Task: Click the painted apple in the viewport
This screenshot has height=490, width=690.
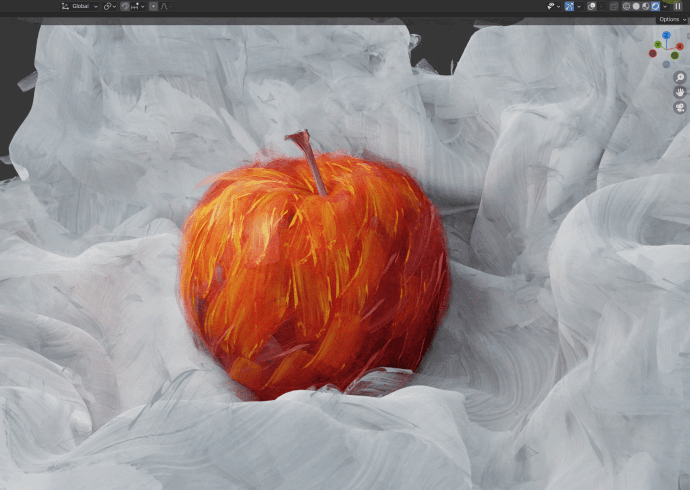Action: point(314,275)
